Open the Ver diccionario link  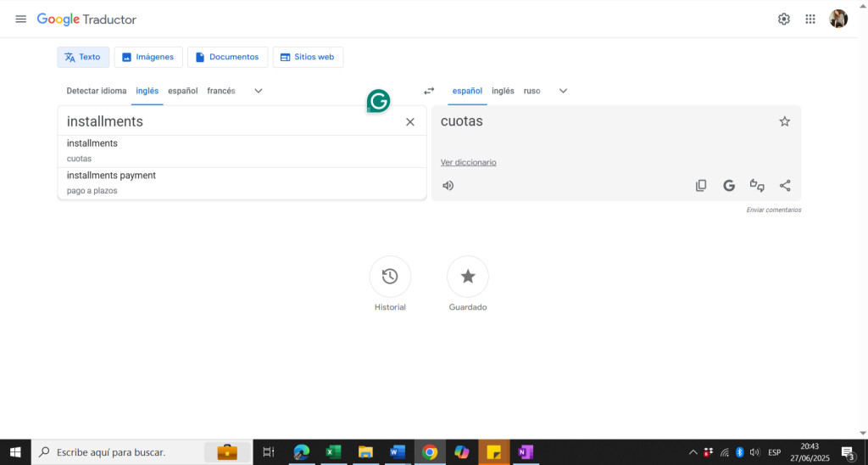pos(468,162)
